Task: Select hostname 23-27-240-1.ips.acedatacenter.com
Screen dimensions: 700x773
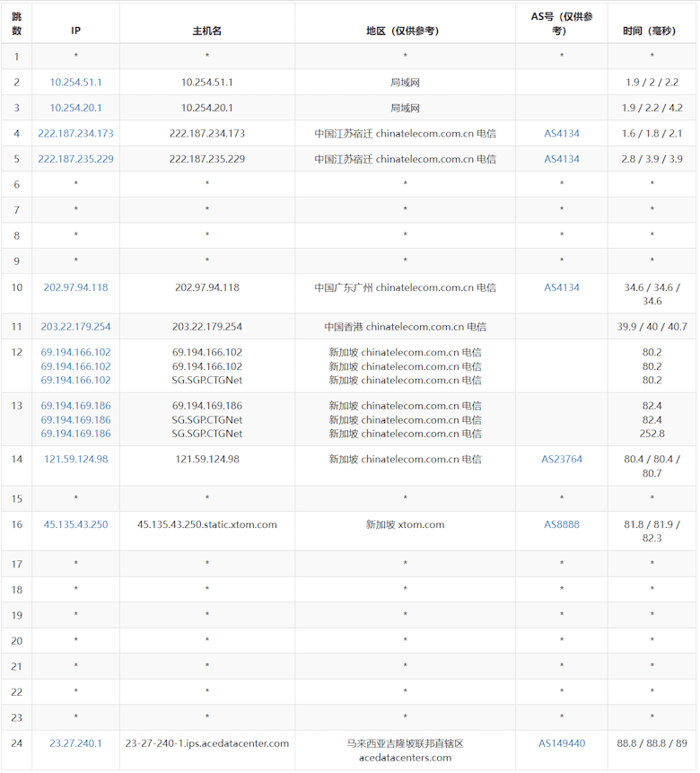Action: pyautogui.click(x=206, y=743)
